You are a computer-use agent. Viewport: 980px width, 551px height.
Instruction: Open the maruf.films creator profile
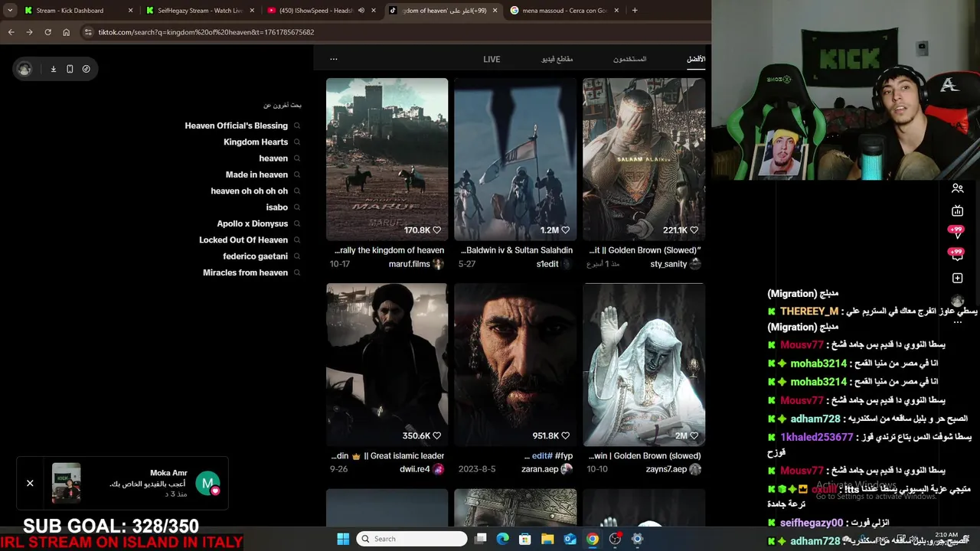click(x=416, y=264)
